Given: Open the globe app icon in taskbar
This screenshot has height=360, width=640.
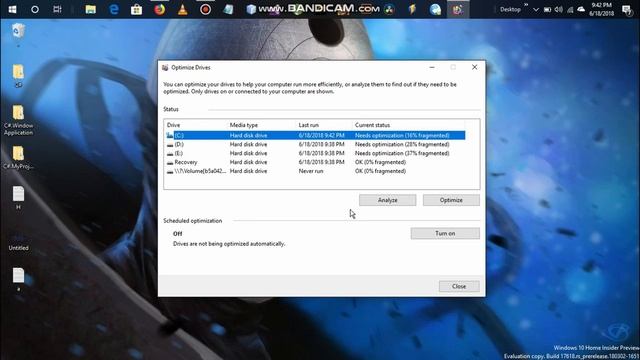Looking at the screenshot, I should pyautogui.click(x=435, y=9).
